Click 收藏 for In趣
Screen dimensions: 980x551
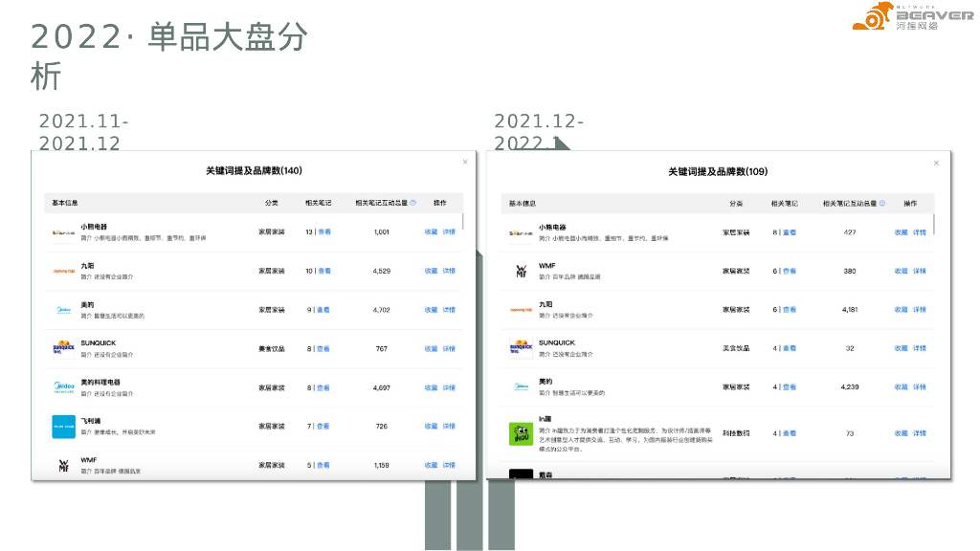click(902, 433)
